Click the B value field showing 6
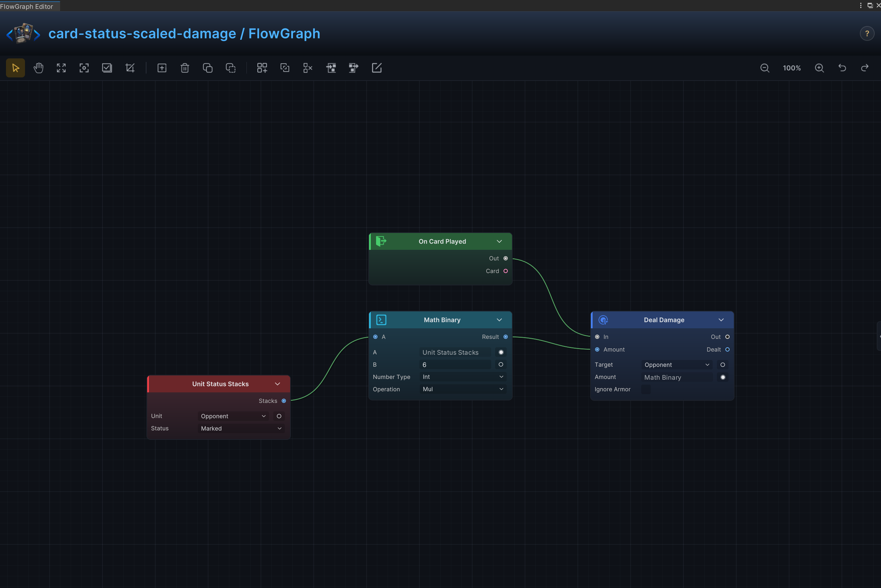881x588 pixels. coord(455,365)
